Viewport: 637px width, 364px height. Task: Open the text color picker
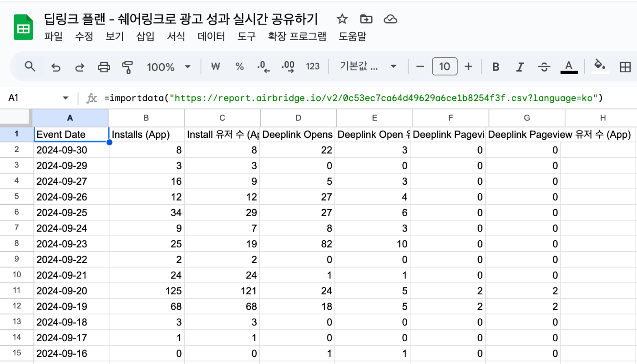568,67
